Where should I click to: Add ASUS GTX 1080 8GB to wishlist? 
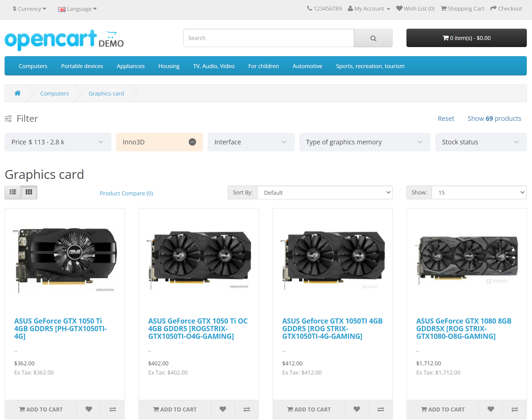click(490, 409)
